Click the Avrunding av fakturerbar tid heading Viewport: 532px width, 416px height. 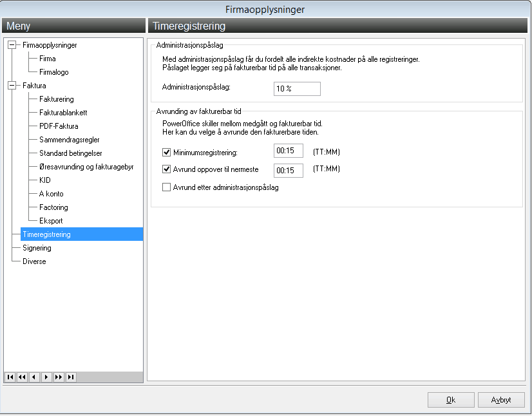[198, 111]
